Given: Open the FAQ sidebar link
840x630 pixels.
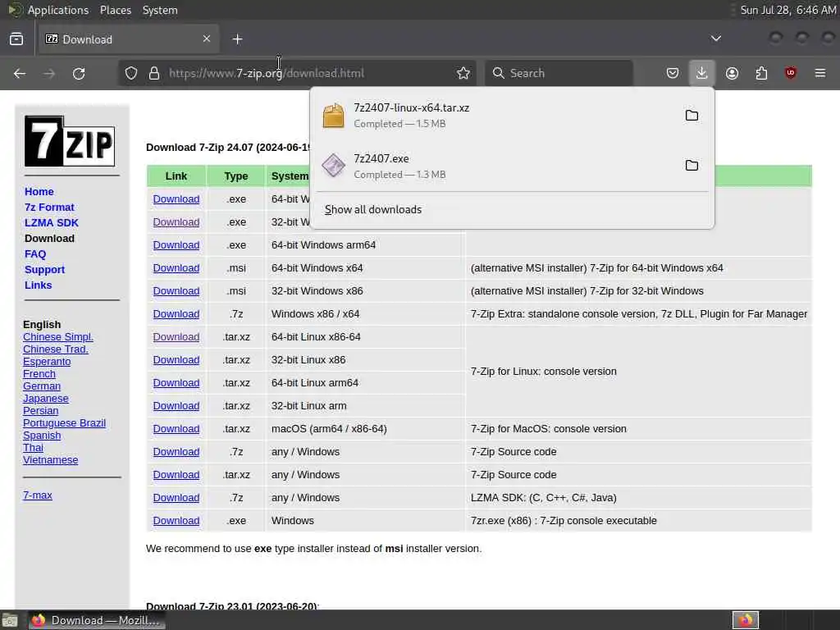Looking at the screenshot, I should pyautogui.click(x=35, y=254).
